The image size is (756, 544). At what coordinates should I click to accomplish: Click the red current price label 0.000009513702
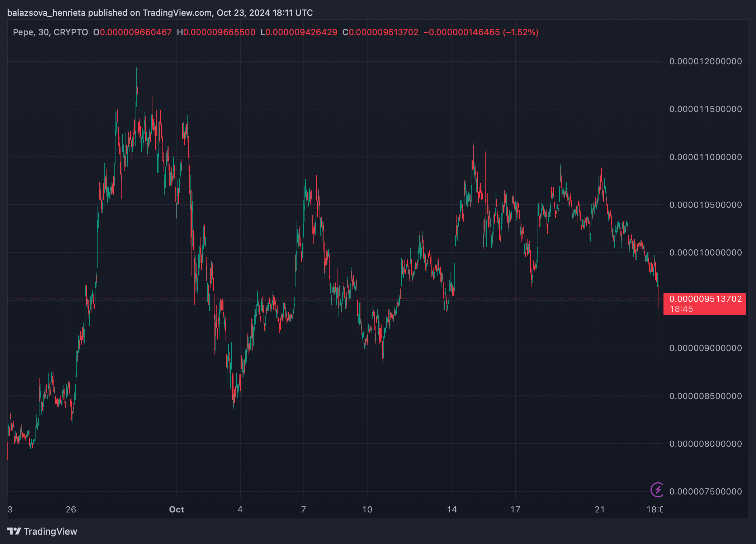[x=705, y=299]
